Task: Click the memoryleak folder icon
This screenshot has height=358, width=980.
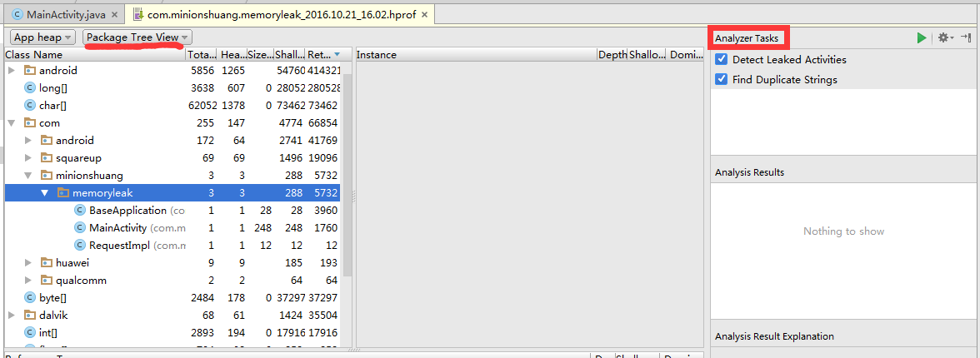Action: coord(62,193)
